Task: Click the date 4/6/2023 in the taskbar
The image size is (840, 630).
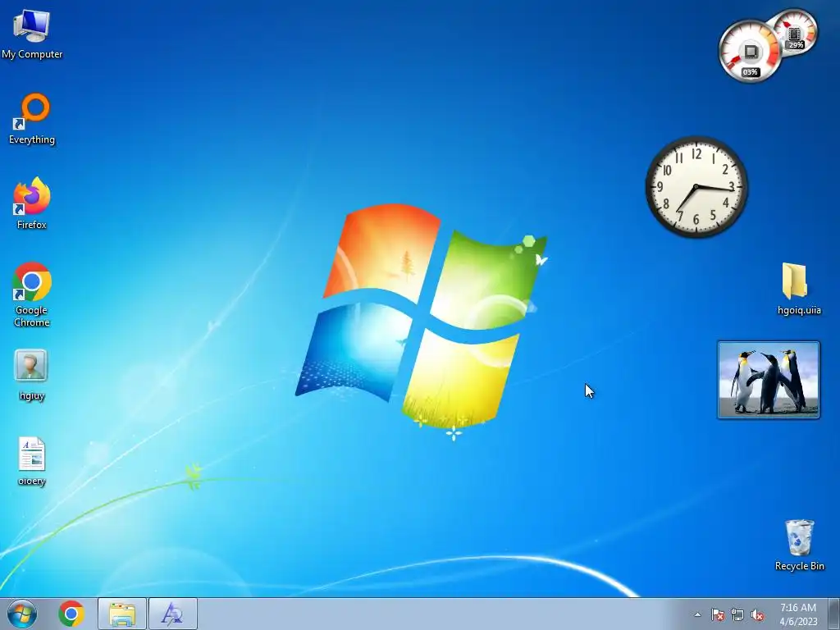Action: coord(798,622)
